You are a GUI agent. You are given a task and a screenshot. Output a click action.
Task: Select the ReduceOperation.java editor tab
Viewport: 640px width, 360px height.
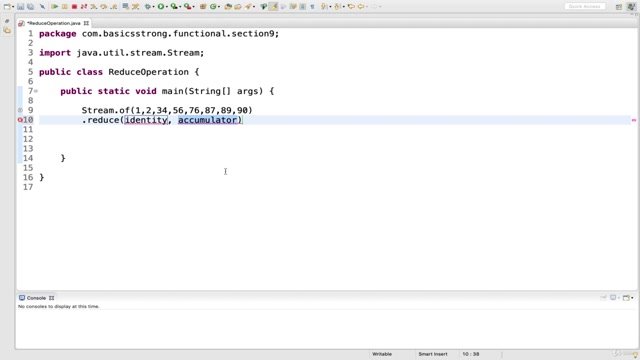pos(53,23)
